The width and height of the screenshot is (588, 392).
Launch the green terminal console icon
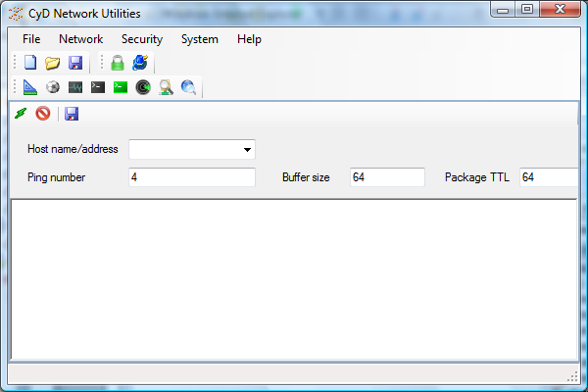121,87
